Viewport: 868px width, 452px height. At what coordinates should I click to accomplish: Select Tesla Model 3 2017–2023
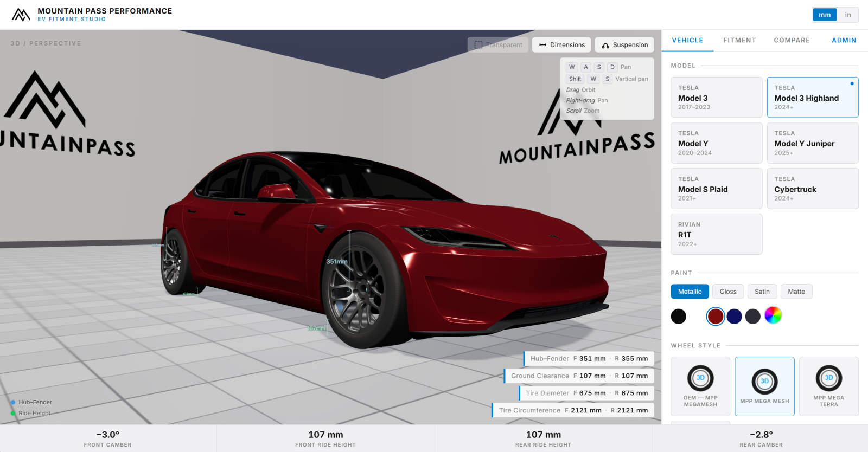(717, 98)
